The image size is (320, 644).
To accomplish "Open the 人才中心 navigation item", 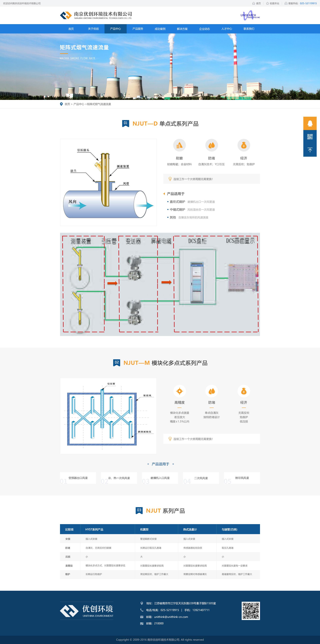I will [227, 29].
